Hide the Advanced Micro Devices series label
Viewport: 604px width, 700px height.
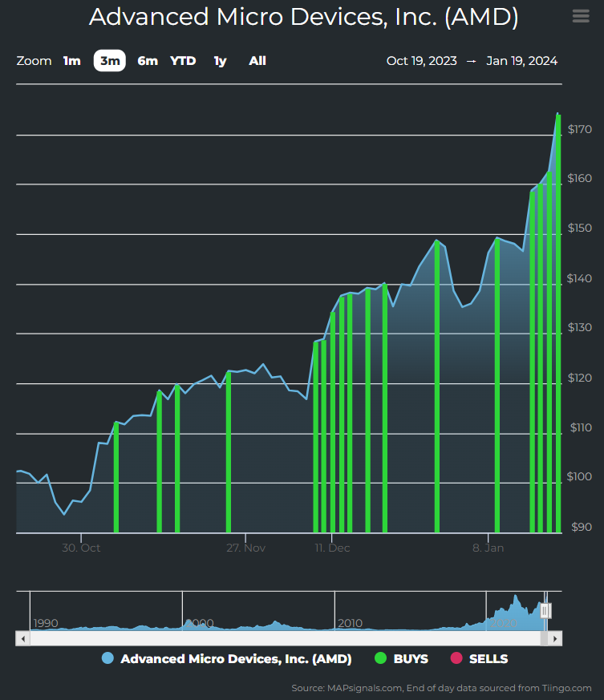click(x=236, y=659)
